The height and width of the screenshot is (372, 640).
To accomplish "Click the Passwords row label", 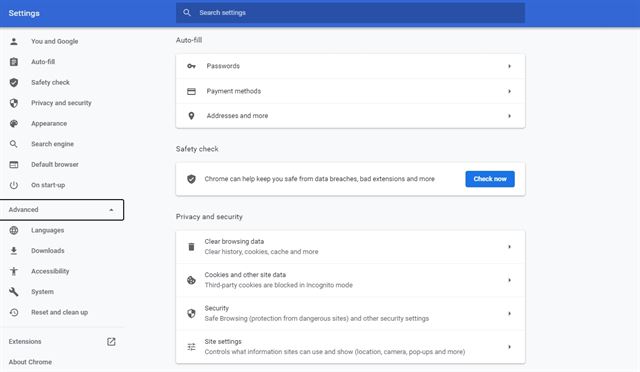I will click(x=223, y=66).
